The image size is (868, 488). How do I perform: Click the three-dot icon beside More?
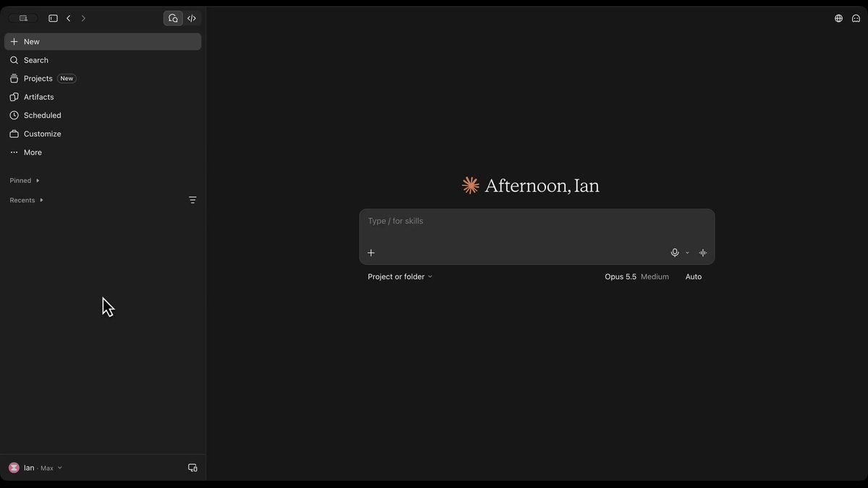pos(14,153)
